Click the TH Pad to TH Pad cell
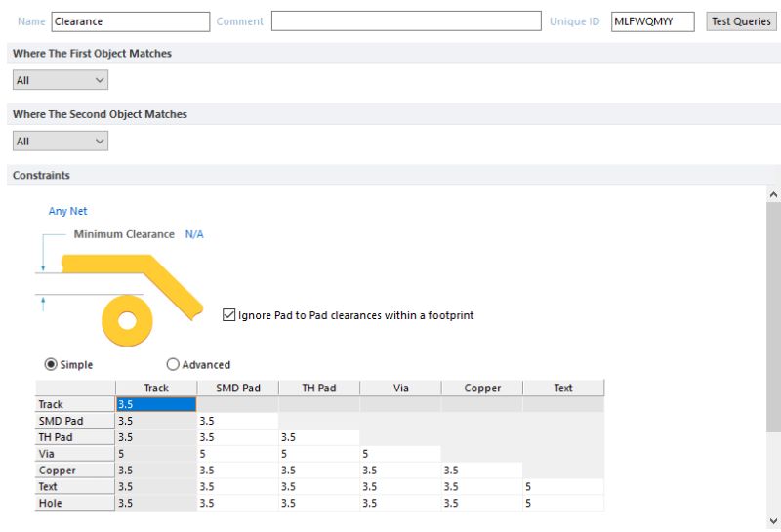This screenshot has height=532, width=781. click(319, 437)
